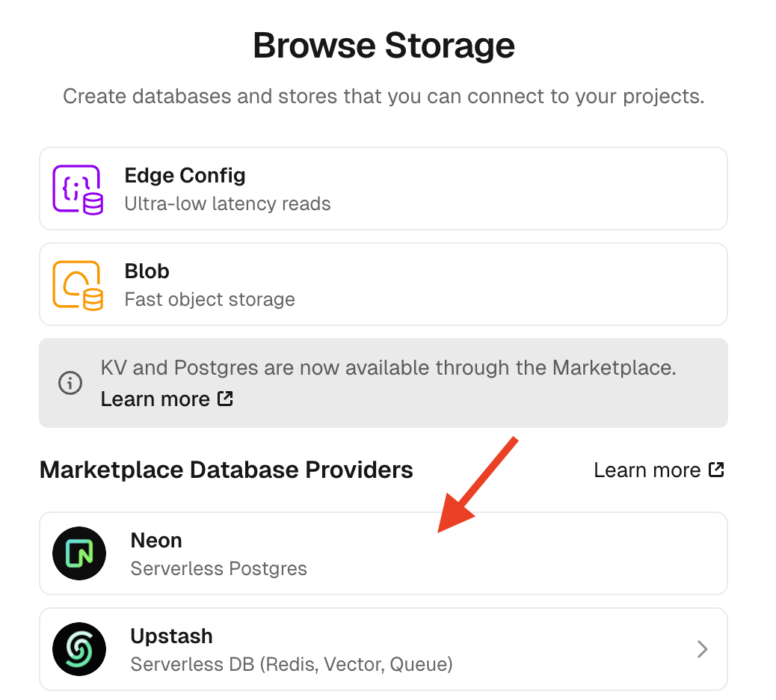Image resolution: width=776 pixels, height=700 pixels.
Task: Click external-link icon beside Marketplace Learn more
Action: coord(716,470)
